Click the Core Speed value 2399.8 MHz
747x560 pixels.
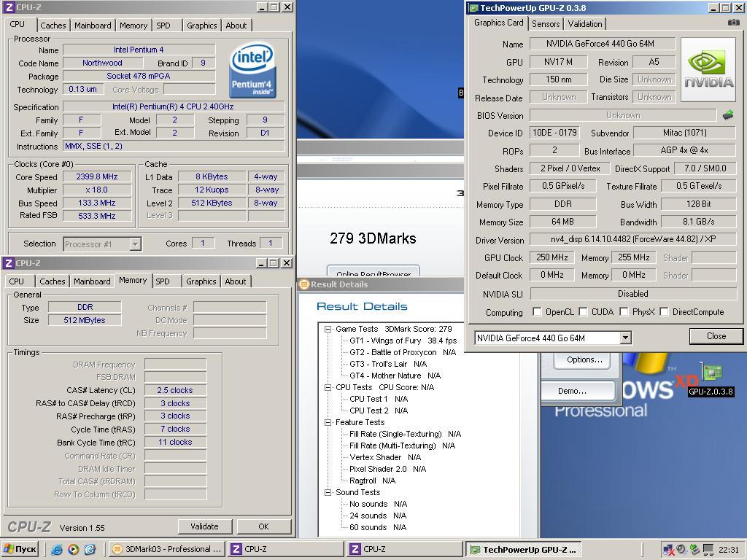pos(97,176)
